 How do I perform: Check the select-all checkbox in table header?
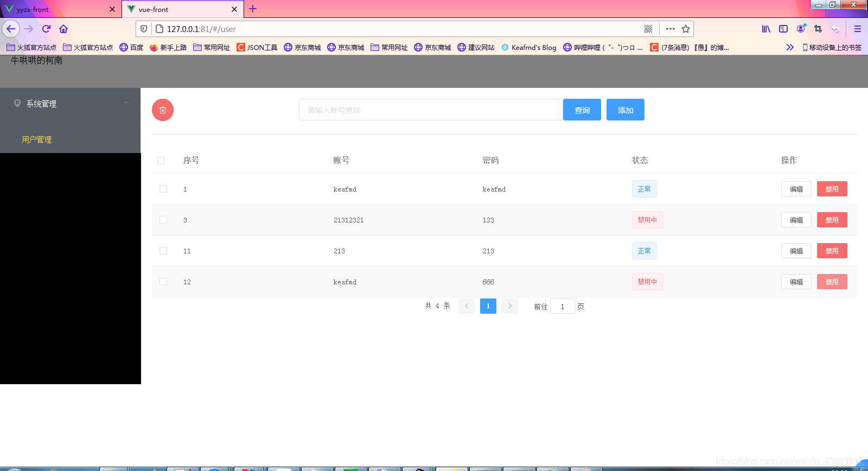[x=161, y=161]
